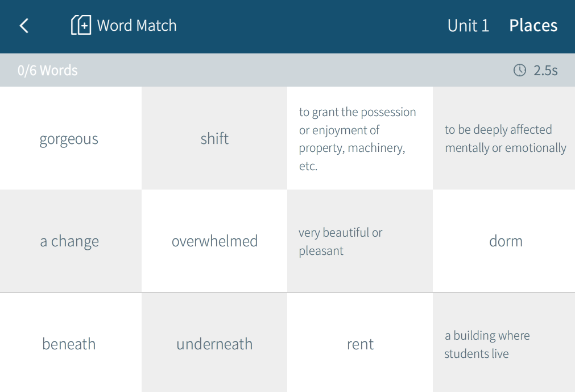575x392 pixels.
Task: Choose the "deeply affected mentally" definition card
Action: tap(504, 139)
